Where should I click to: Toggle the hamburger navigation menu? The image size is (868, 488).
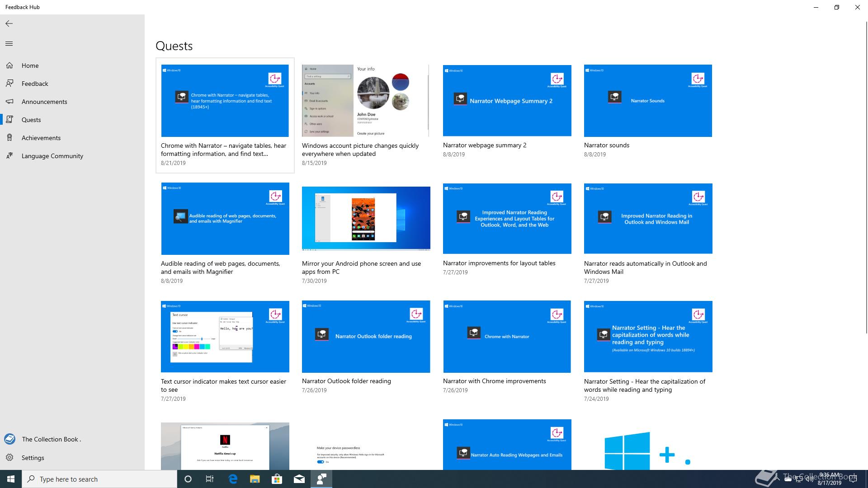(x=9, y=43)
